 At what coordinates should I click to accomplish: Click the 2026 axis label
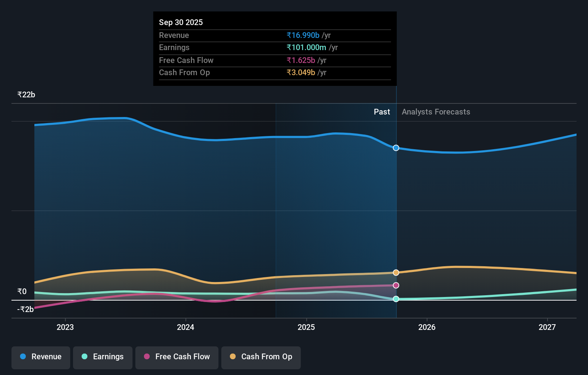[x=426, y=327]
